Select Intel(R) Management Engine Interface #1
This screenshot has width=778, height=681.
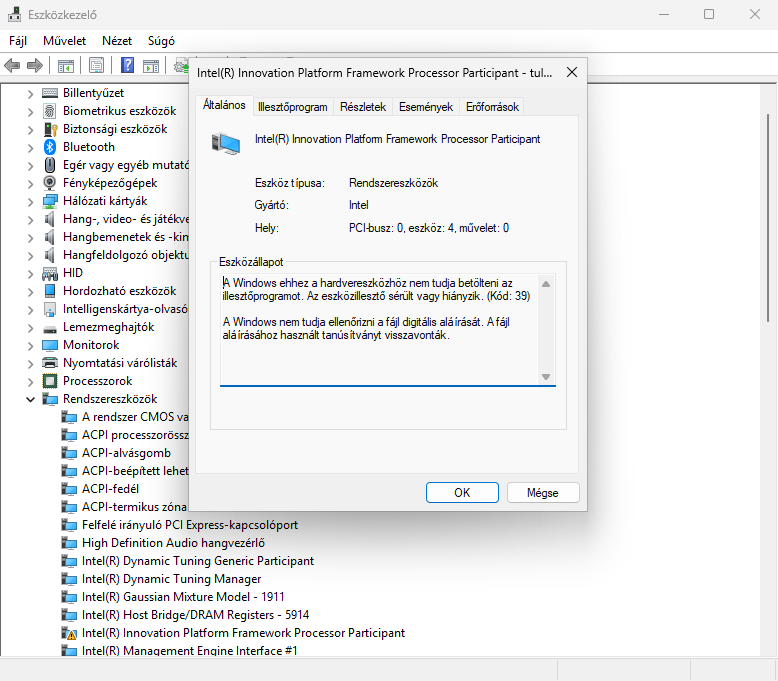pos(190,650)
